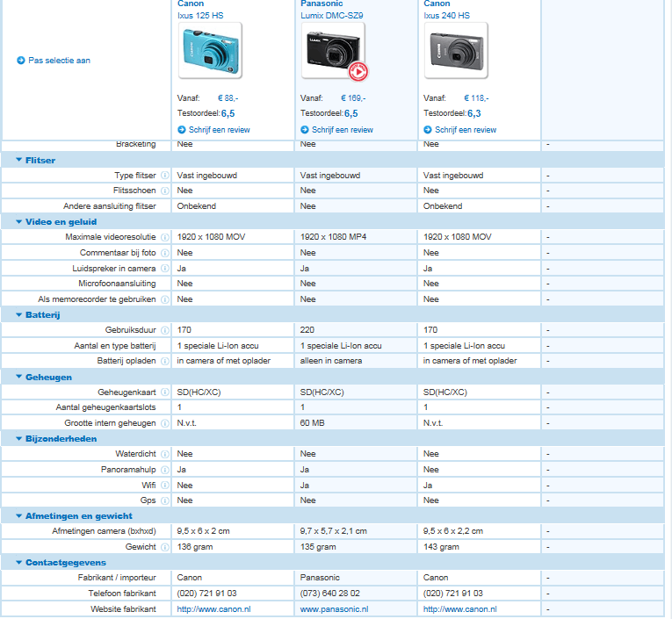Image resolution: width=672 pixels, height=619 pixels.
Task: Show info for Batterij opladen
Action: (164, 361)
